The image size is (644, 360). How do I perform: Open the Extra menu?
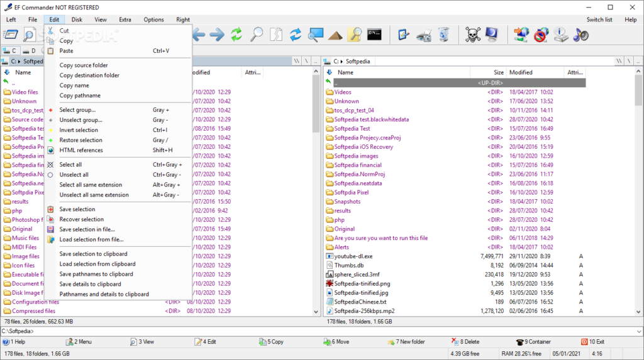[125, 19]
